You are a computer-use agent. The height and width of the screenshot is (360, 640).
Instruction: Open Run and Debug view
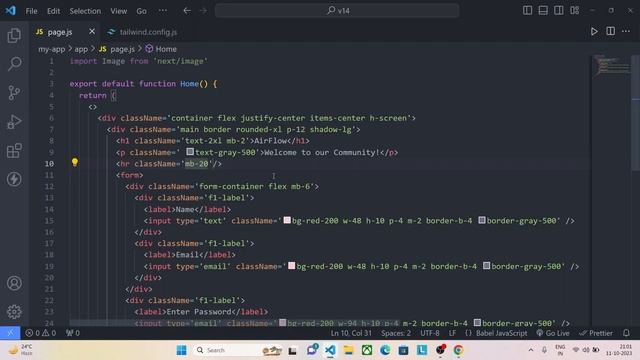[x=14, y=122]
